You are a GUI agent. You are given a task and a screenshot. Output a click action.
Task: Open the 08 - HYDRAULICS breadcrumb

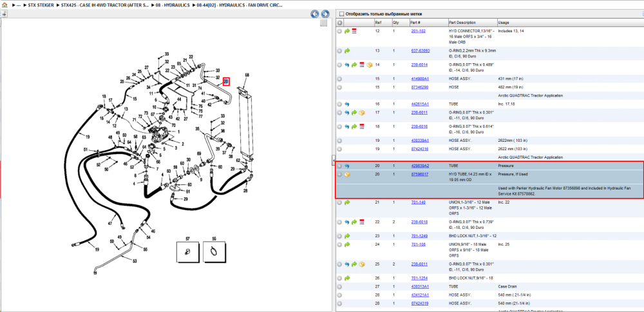(172, 6)
